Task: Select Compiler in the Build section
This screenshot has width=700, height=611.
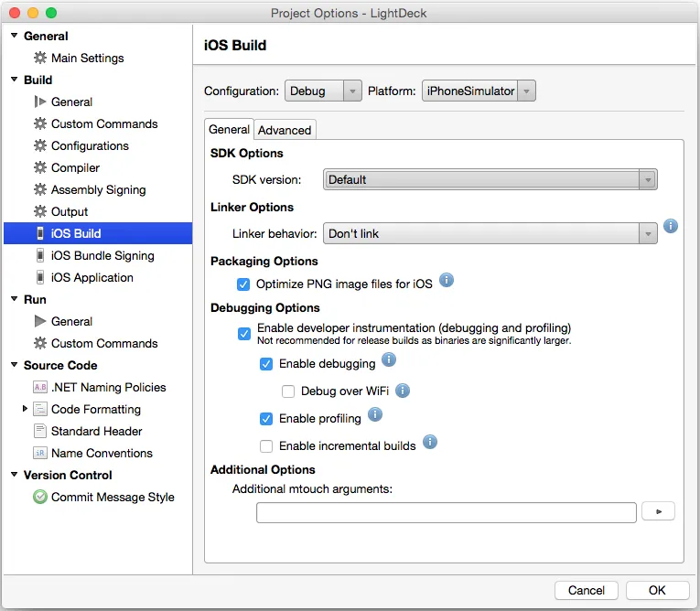Action: (75, 168)
